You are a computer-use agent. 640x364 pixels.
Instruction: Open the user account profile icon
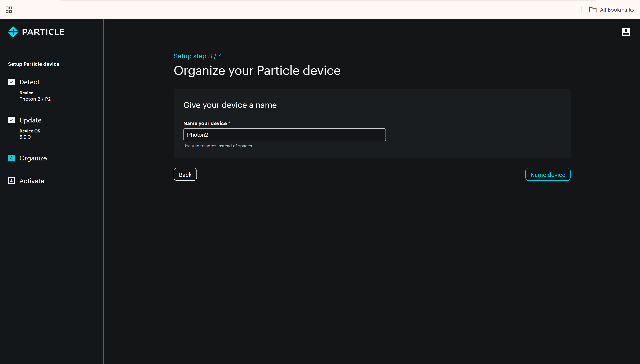coord(626,32)
